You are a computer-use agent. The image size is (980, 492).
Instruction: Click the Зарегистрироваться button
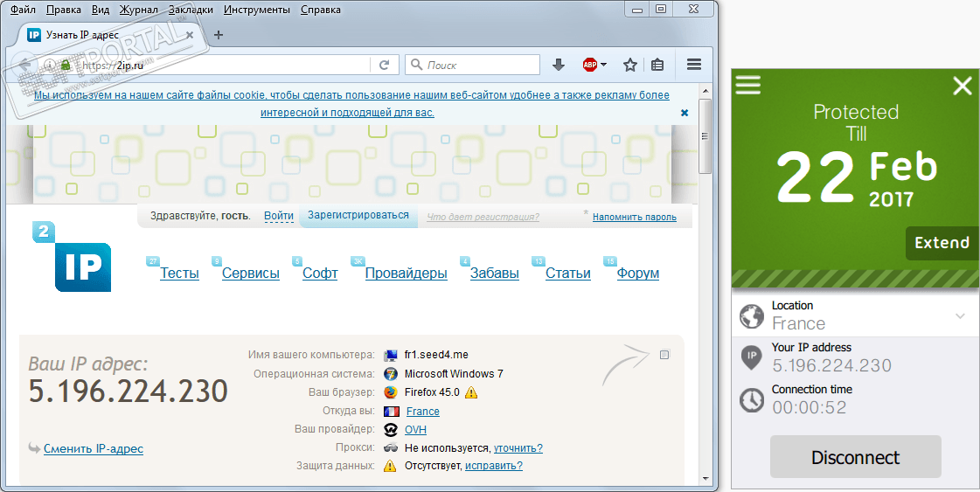[x=358, y=215]
